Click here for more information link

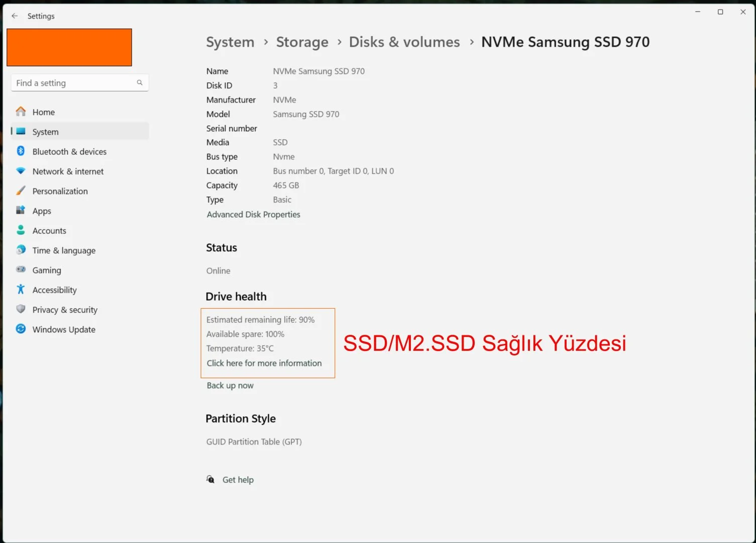264,363
